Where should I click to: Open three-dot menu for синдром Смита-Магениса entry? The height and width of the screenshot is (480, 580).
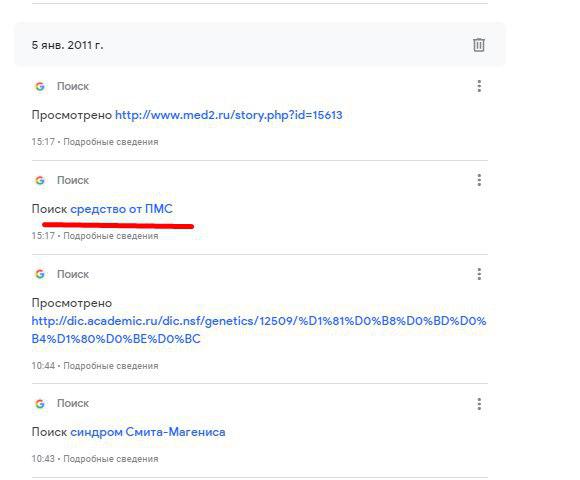tap(479, 403)
